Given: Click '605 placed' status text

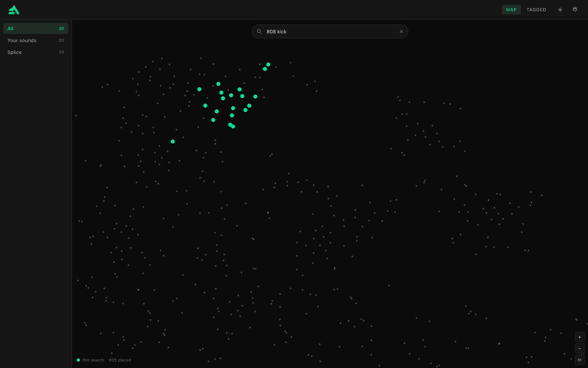Looking at the screenshot, I should [120, 360].
